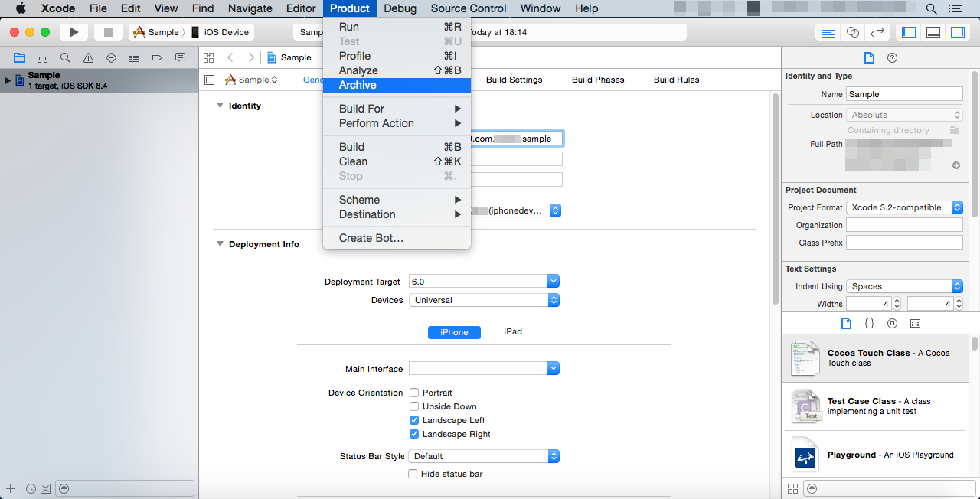
Task: Check the Upside Down orientation checkbox
Action: tap(413, 406)
